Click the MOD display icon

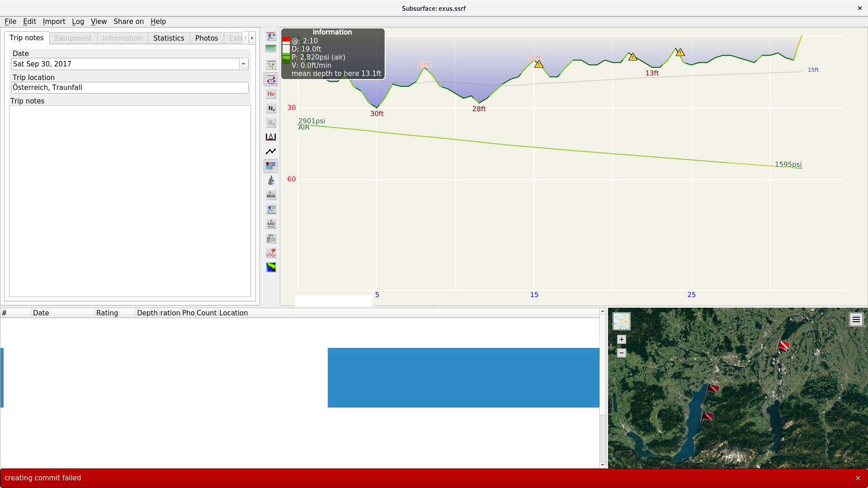pyautogui.click(x=271, y=195)
